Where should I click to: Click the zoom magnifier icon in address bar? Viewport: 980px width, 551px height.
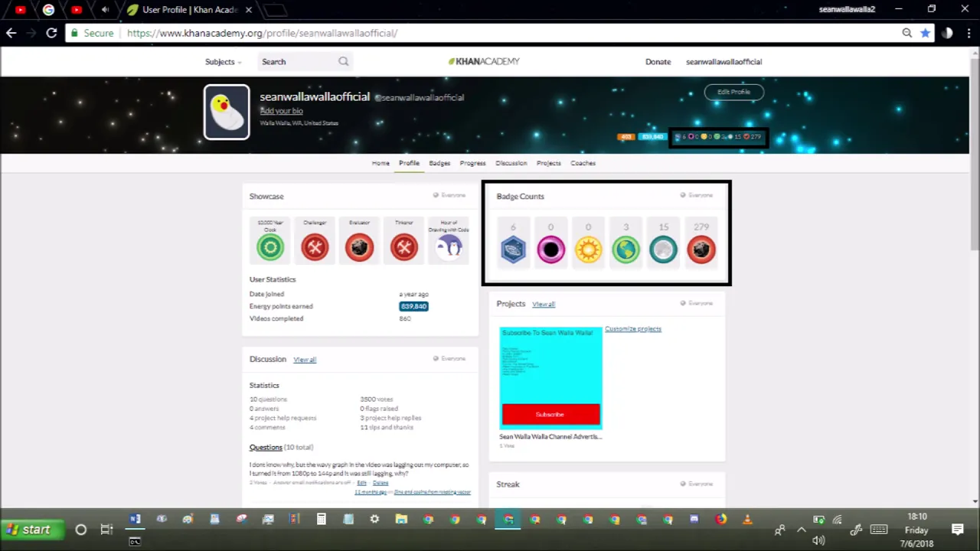pos(907,33)
